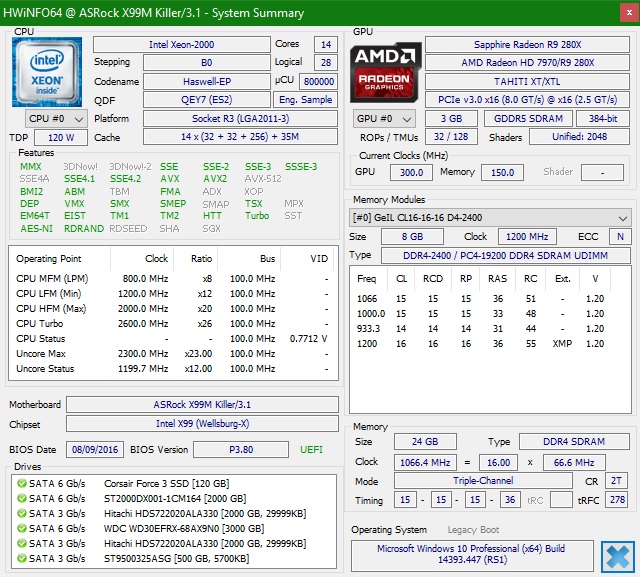Screen dimensions: 640x577
Task: Click the Intel X99 (Wellsburg-X) chipset field
Action: click(x=202, y=424)
